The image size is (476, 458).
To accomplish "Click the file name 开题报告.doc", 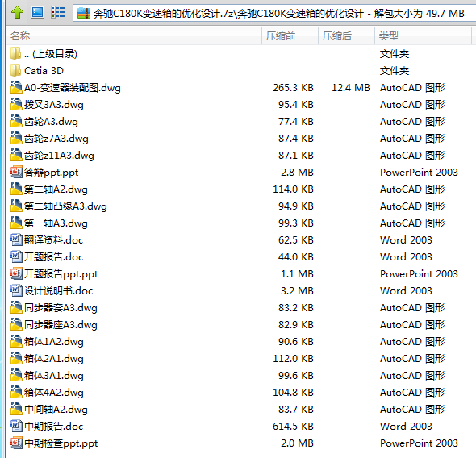I will click(54, 257).
